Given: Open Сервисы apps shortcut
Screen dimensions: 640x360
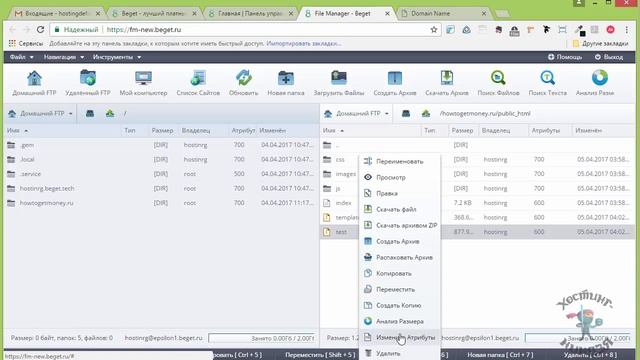Looking at the screenshot, I should tap(26, 43).
